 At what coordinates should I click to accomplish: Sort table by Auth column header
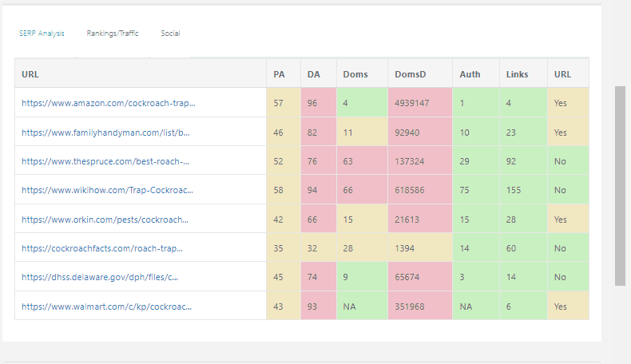pos(470,74)
